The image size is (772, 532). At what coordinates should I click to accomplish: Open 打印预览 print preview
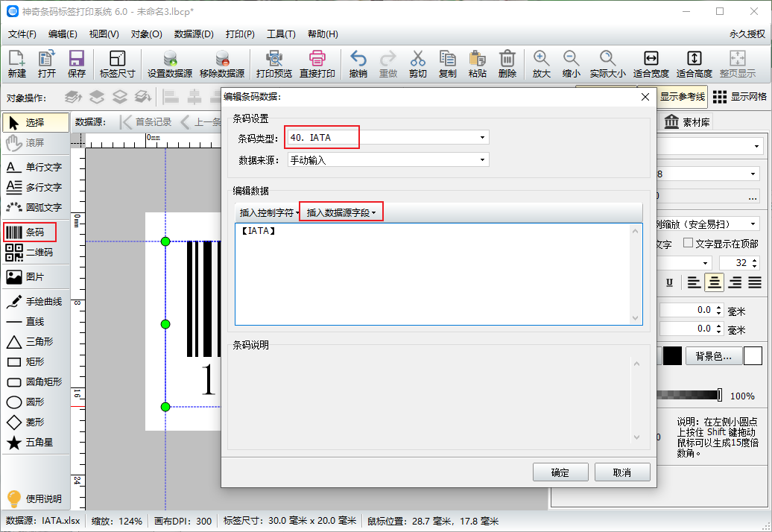coord(273,64)
